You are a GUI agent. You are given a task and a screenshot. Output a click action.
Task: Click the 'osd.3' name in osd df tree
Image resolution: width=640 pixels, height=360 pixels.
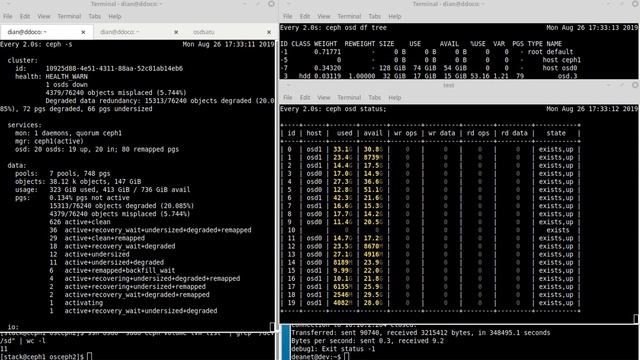click(567, 76)
